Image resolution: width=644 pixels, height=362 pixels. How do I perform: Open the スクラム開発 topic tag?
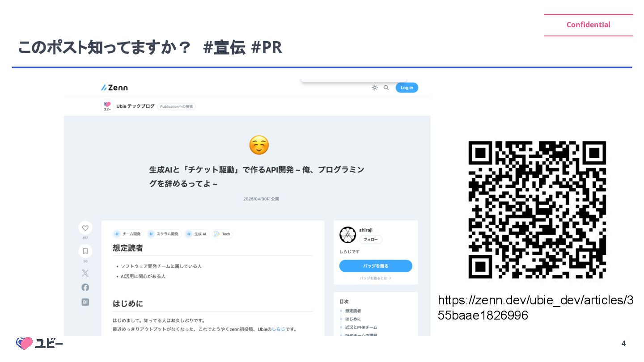[x=164, y=234]
